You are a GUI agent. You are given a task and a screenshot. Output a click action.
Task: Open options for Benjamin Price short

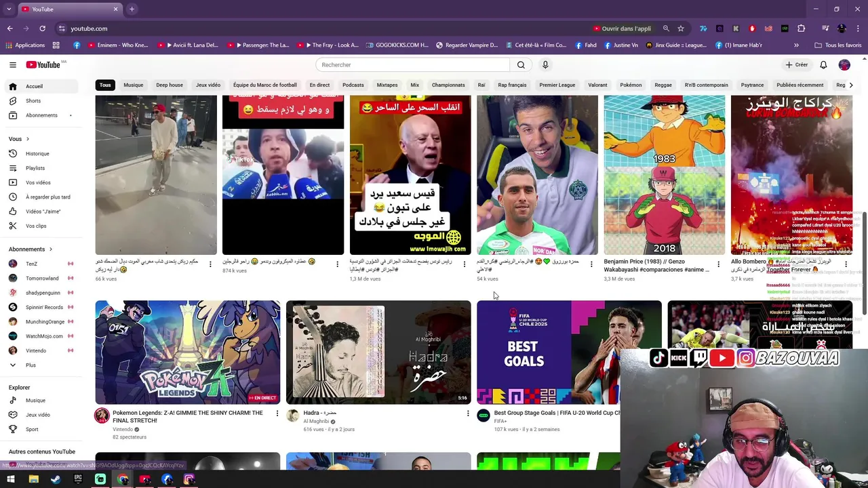tap(719, 264)
